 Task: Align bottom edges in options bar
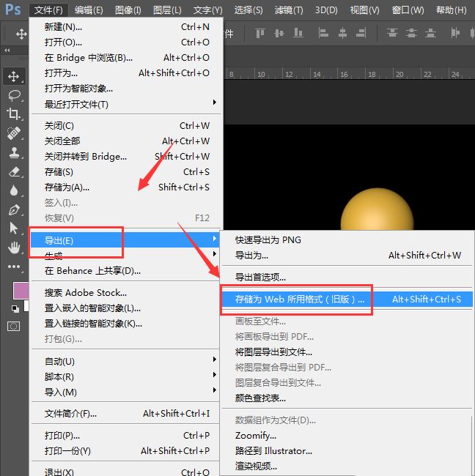coord(298,33)
